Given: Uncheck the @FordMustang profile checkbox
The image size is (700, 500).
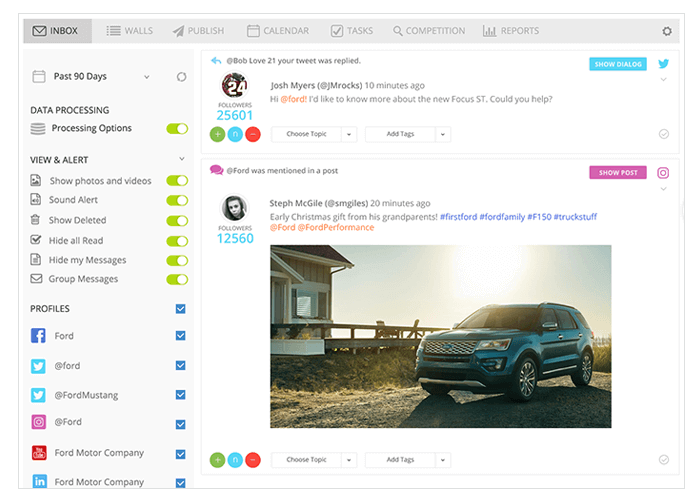Looking at the screenshot, I should (x=180, y=395).
